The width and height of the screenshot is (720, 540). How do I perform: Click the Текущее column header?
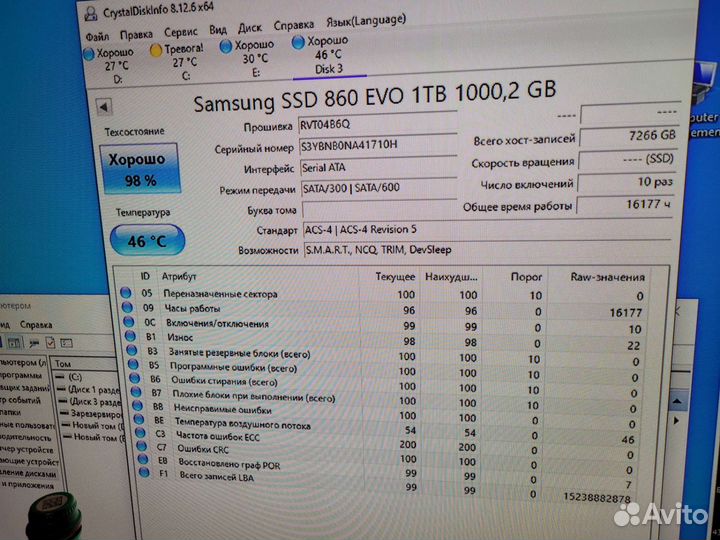pyautogui.click(x=395, y=277)
